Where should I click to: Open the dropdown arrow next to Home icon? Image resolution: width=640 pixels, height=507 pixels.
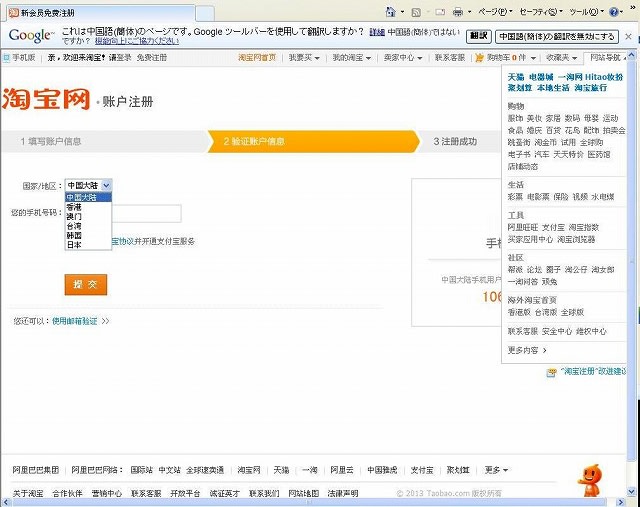point(402,12)
